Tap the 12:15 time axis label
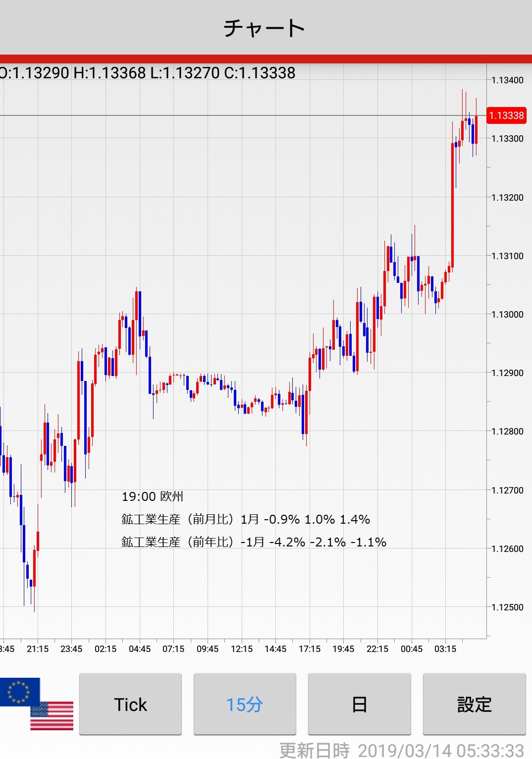The height and width of the screenshot is (759, 532). pyautogui.click(x=242, y=649)
